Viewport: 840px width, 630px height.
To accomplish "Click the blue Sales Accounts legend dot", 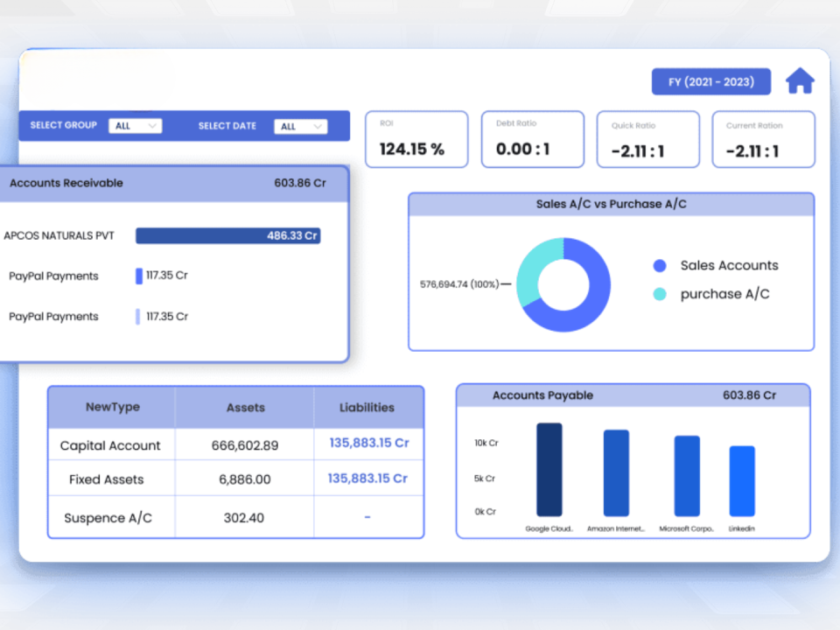I will click(x=660, y=265).
